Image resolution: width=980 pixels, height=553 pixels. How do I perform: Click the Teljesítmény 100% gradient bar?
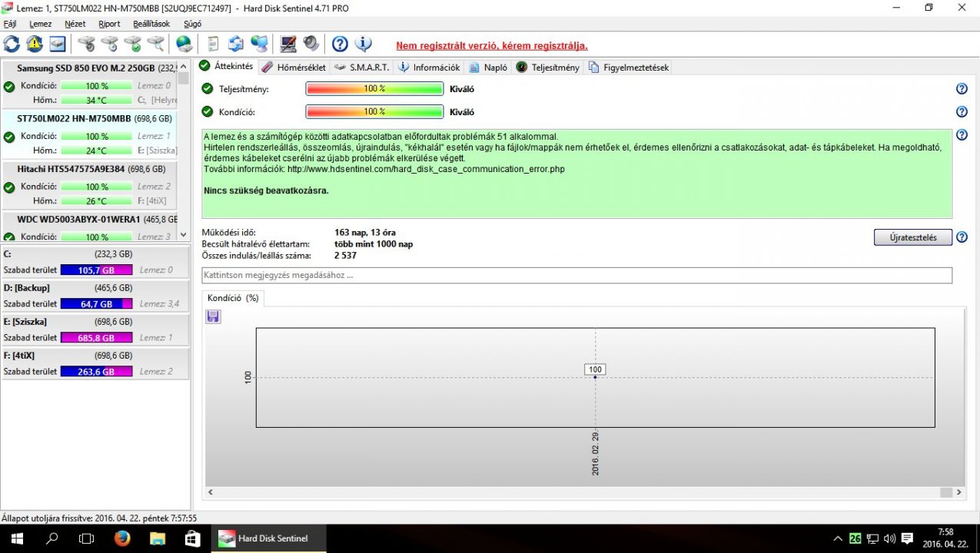click(x=374, y=89)
